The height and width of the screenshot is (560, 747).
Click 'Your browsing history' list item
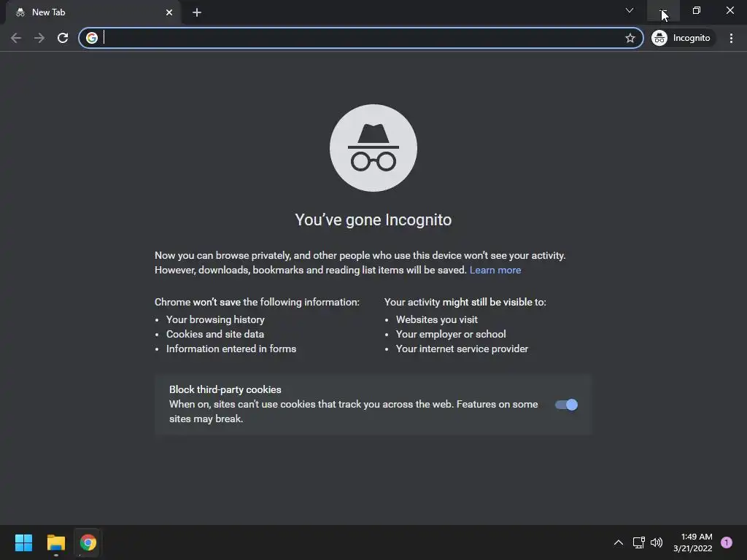(x=215, y=319)
